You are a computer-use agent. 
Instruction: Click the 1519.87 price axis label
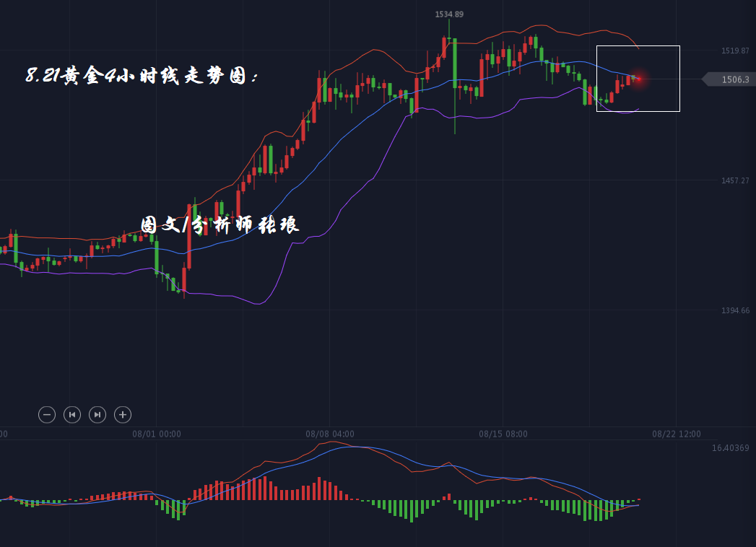pyautogui.click(x=735, y=51)
